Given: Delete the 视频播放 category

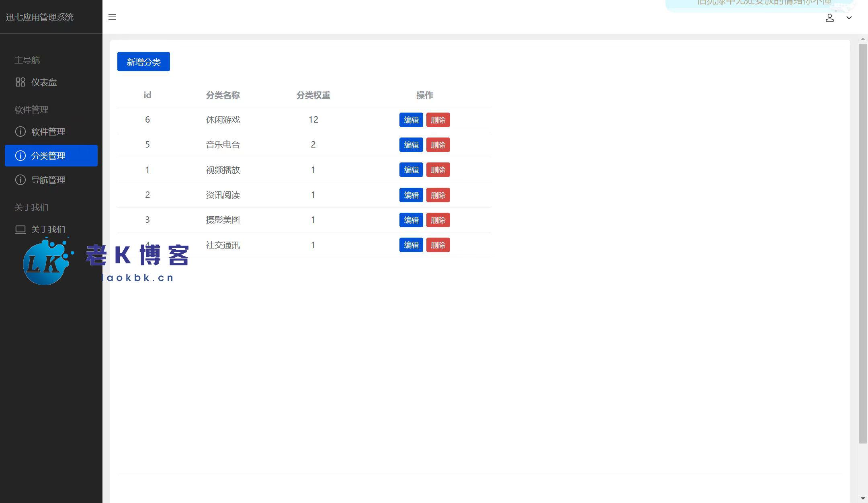Looking at the screenshot, I should [438, 170].
